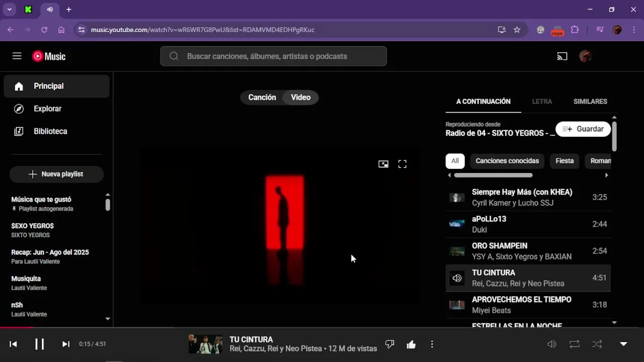644x362 pixels.
Task: Bookmark this page with star icon
Action: (517, 30)
